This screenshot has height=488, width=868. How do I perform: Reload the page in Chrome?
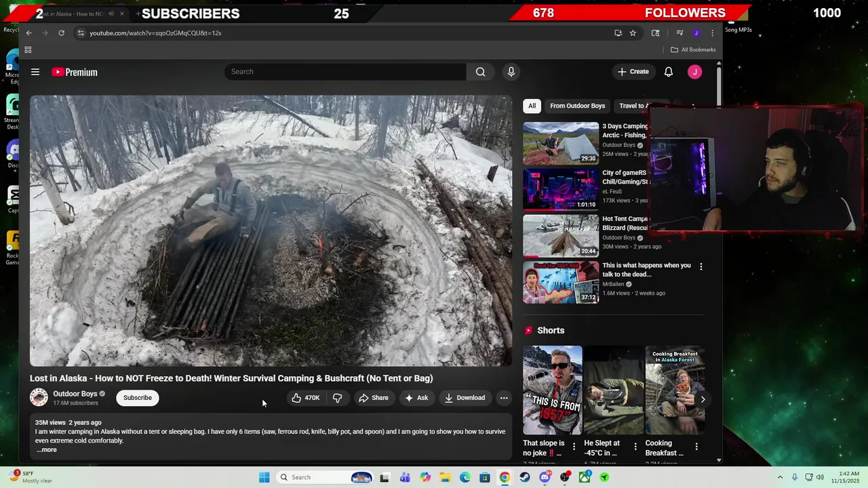click(x=61, y=33)
